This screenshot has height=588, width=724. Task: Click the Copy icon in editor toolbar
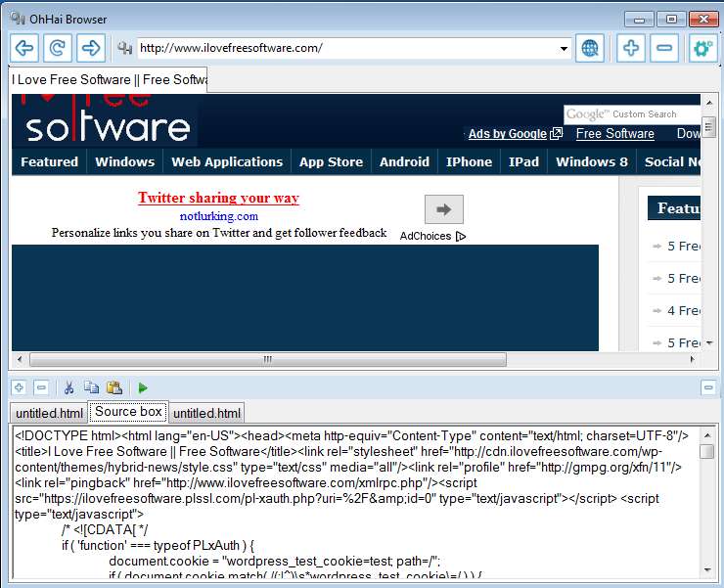coord(91,387)
